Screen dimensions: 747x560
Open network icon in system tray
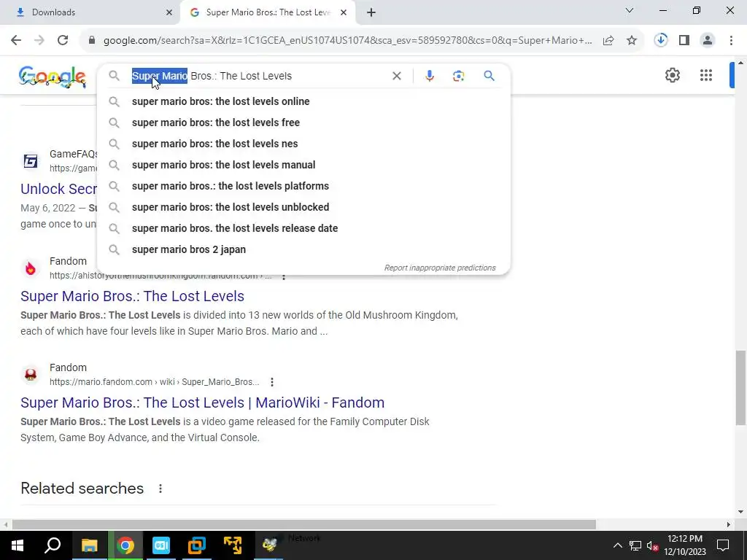click(x=635, y=545)
